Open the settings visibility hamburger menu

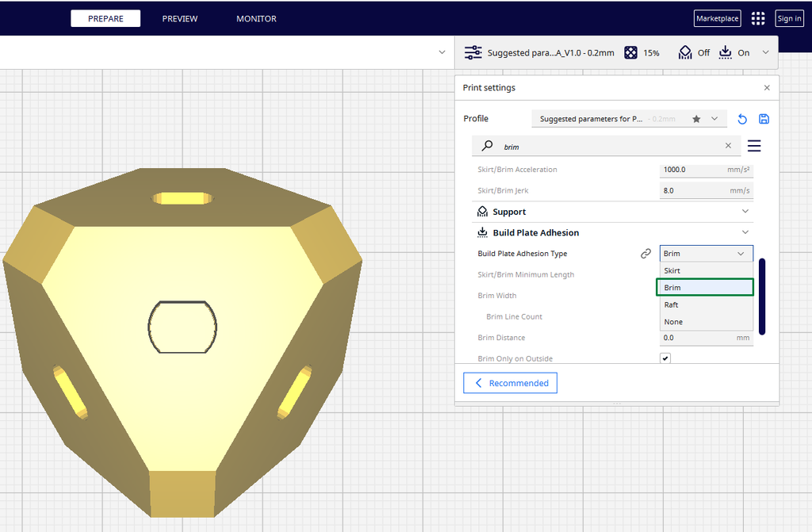click(x=754, y=146)
